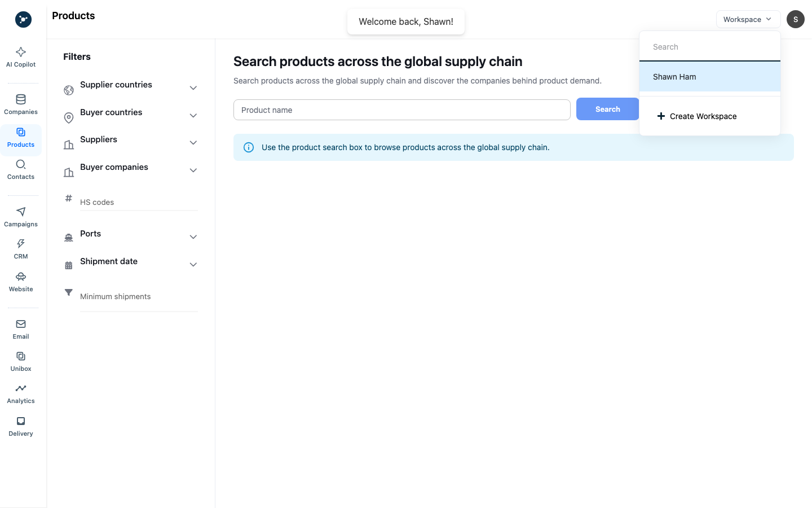Image resolution: width=812 pixels, height=508 pixels.
Task: Click the workspace Search field
Action: (710, 47)
